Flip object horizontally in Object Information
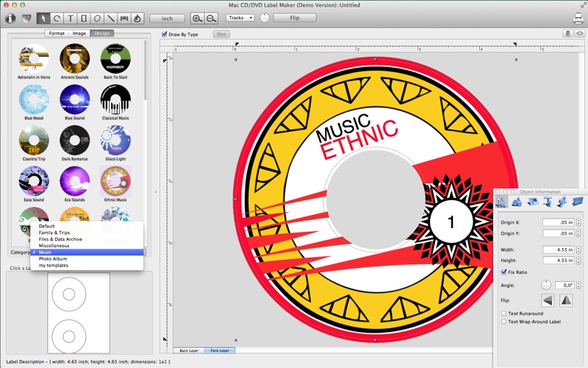The image size is (588, 368). [547, 300]
